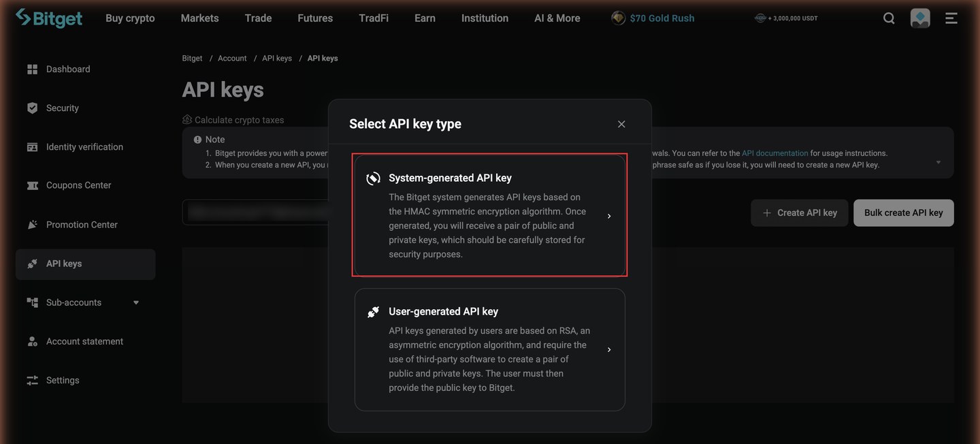Click User-generated API key chevron arrow
Screen dimensions: 980x444
coord(609,349)
